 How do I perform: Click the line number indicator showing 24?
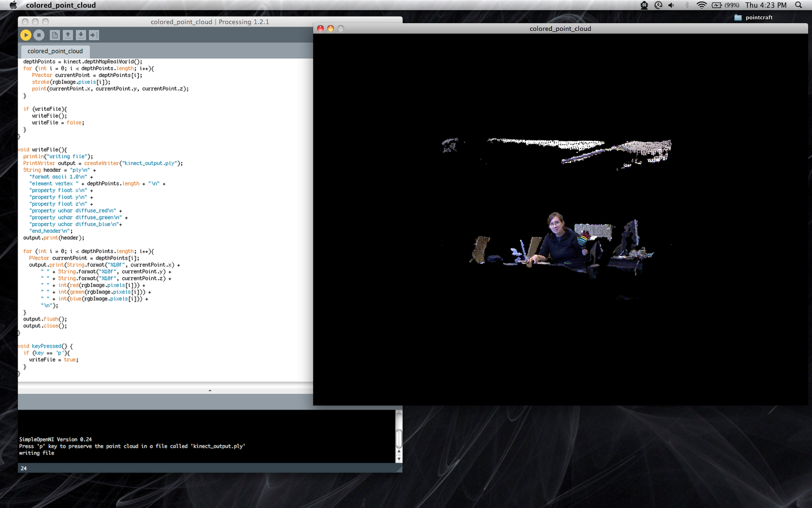(x=24, y=468)
